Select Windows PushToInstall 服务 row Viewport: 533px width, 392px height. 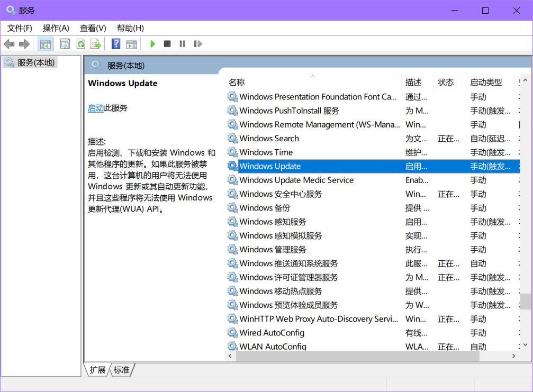point(373,111)
